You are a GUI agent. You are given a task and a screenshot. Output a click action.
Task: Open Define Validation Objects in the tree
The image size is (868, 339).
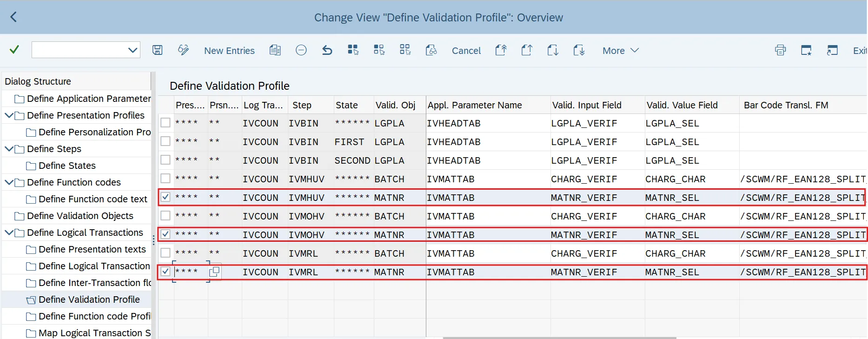click(80, 216)
